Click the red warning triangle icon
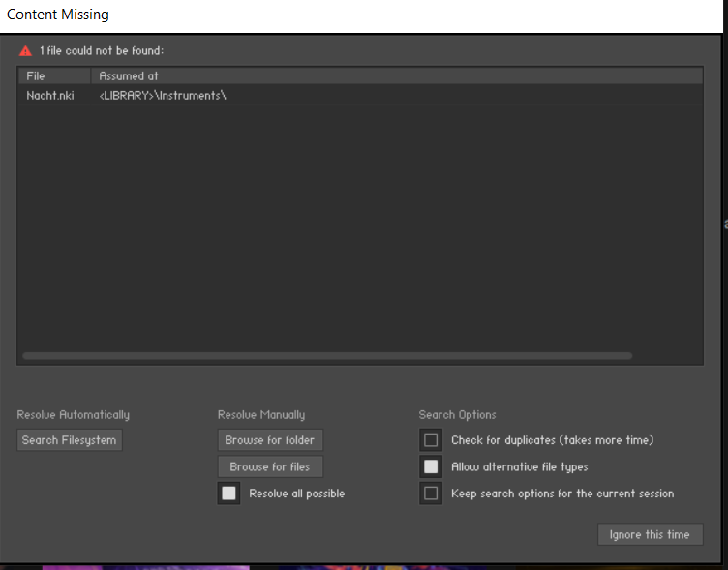 coord(25,50)
